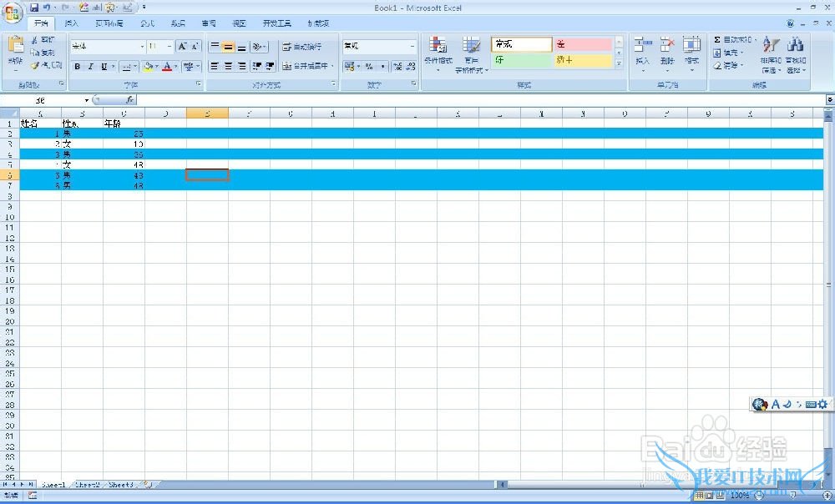Image resolution: width=835 pixels, height=504 pixels.
Task: Open Sort and Filter menu
Action: tap(771, 54)
